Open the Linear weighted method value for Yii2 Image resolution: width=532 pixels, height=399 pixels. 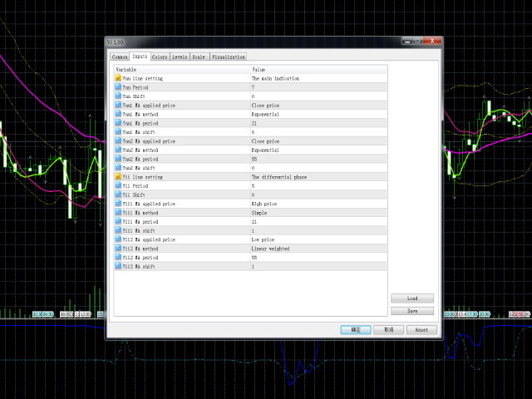click(x=318, y=249)
